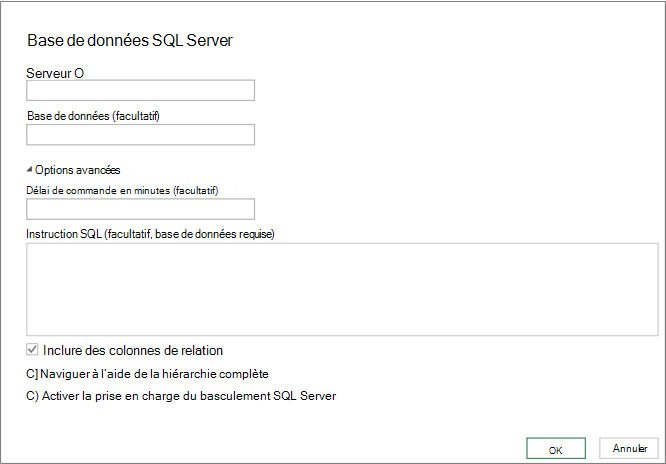This screenshot has height=464, width=666.
Task: Click inside the Instruction SQL text area
Action: pos(342,289)
